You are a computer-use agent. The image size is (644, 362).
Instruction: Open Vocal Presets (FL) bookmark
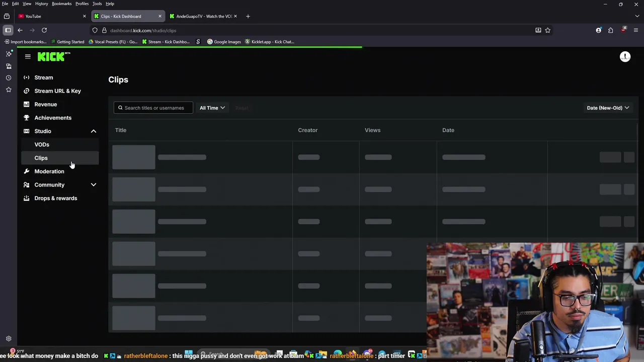point(113,42)
